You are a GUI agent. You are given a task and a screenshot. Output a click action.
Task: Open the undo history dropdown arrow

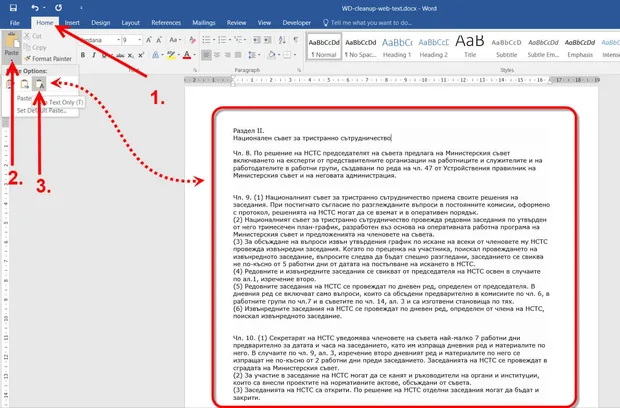44,8
